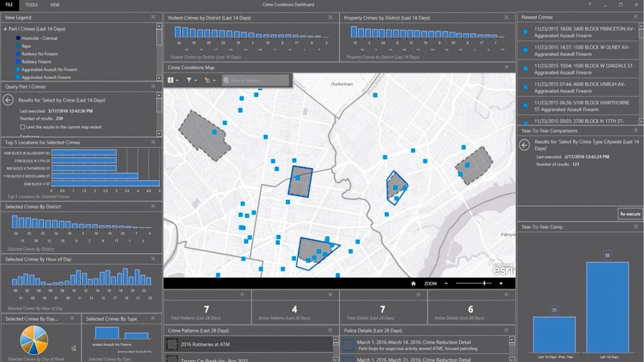Pin icon on Police Details panel
This screenshot has width=644, height=362.
point(506,330)
